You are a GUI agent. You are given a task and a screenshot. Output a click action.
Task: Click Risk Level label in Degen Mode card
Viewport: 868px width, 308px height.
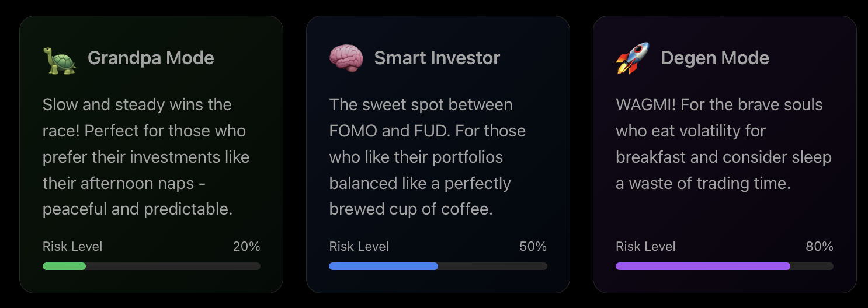[645, 247]
